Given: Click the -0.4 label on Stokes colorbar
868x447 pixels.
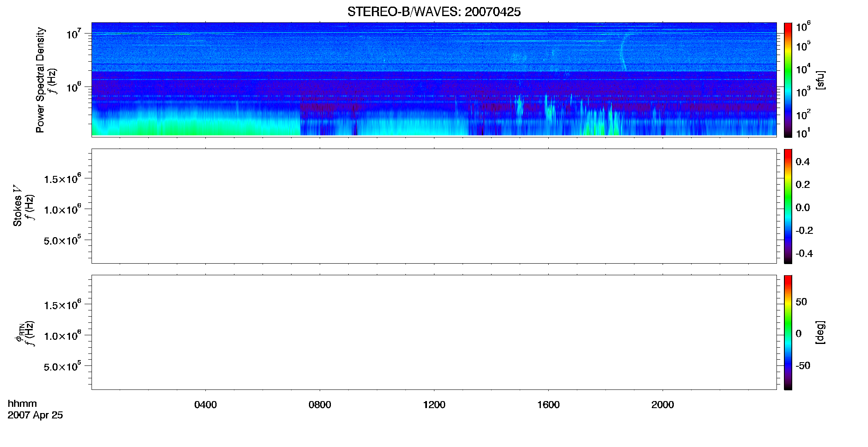Looking at the screenshot, I should coord(804,253).
